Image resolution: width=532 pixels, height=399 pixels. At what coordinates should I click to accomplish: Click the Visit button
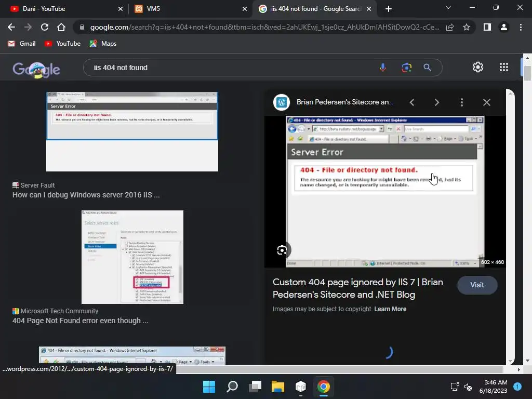[x=477, y=285]
